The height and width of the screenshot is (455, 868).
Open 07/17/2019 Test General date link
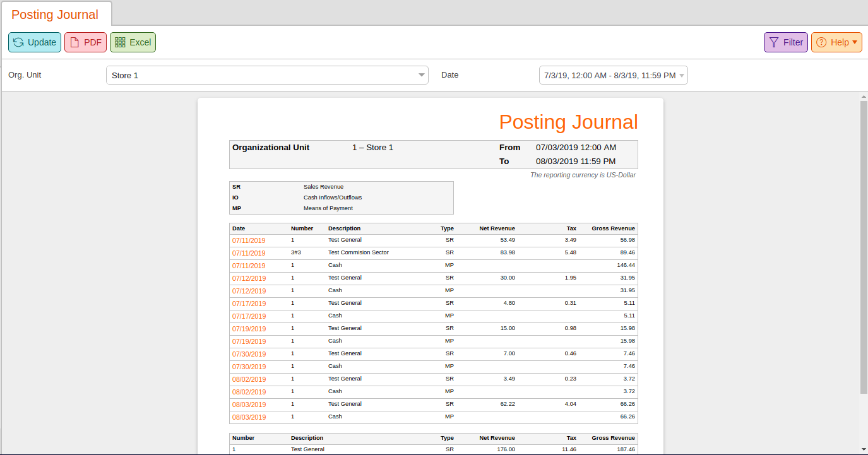(249, 304)
